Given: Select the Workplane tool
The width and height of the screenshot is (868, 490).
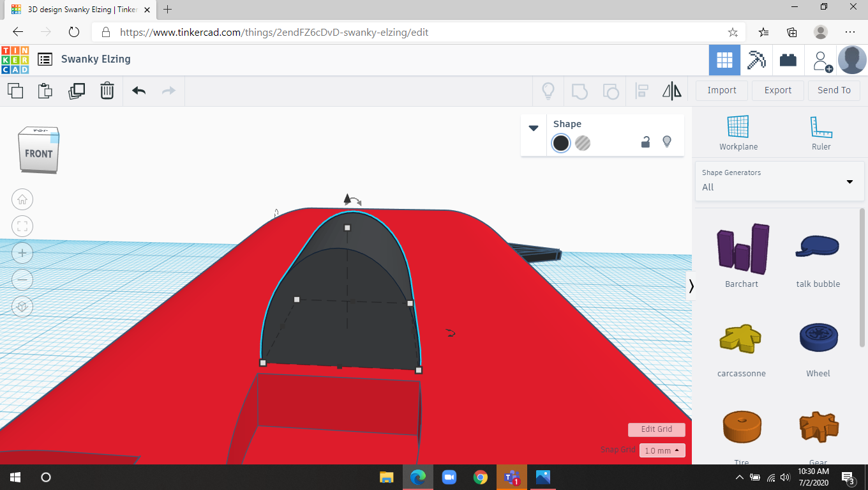Looking at the screenshot, I should (738, 131).
